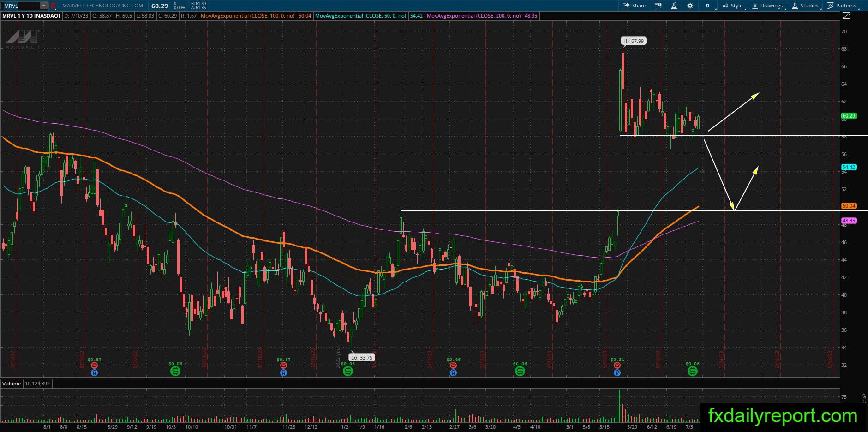
Task: Click the blue lightbulb icon below $0.31 earnings
Action: (x=617, y=372)
